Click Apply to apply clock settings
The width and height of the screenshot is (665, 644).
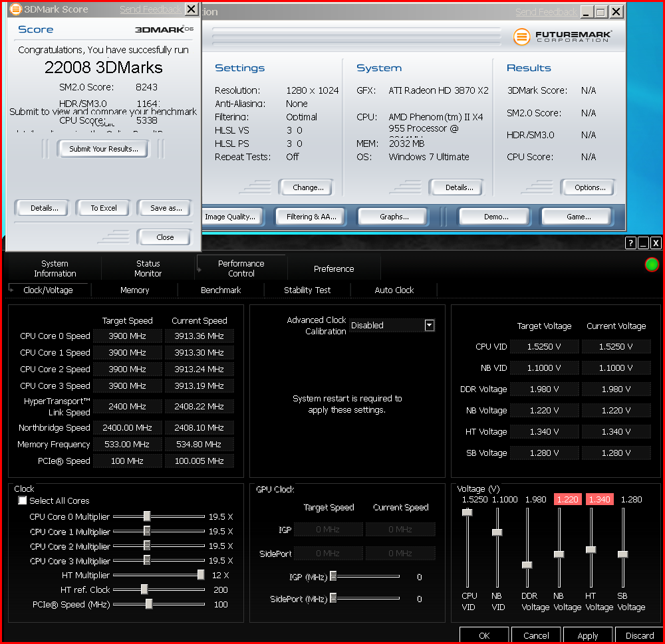[x=587, y=635]
